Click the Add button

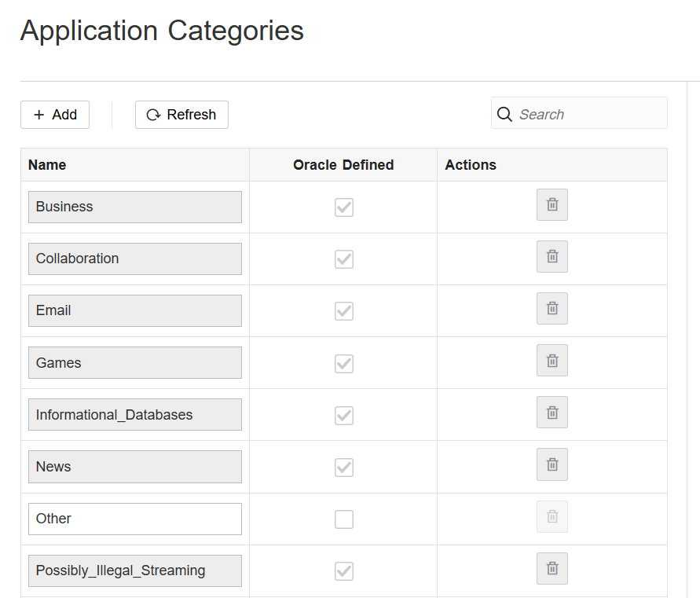(55, 115)
